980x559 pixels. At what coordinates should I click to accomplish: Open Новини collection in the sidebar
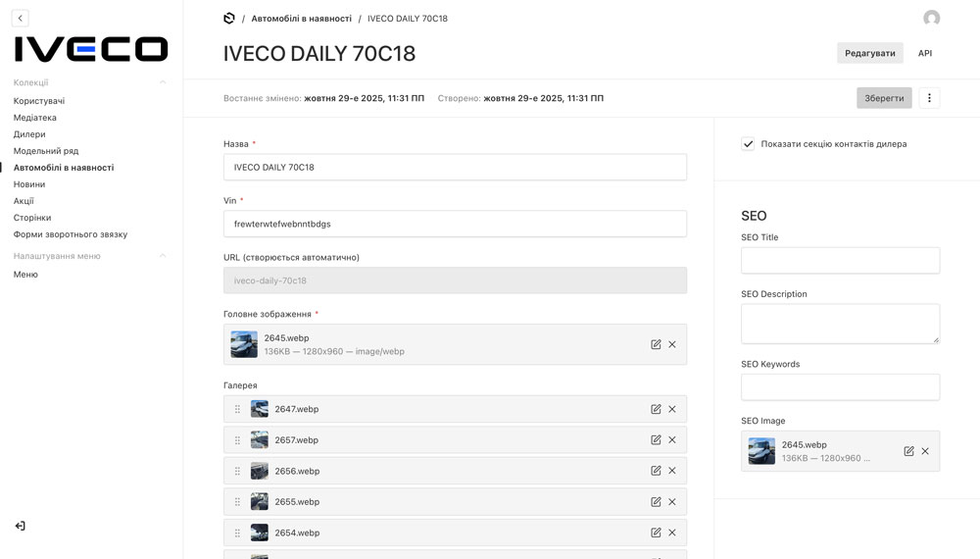pos(29,184)
